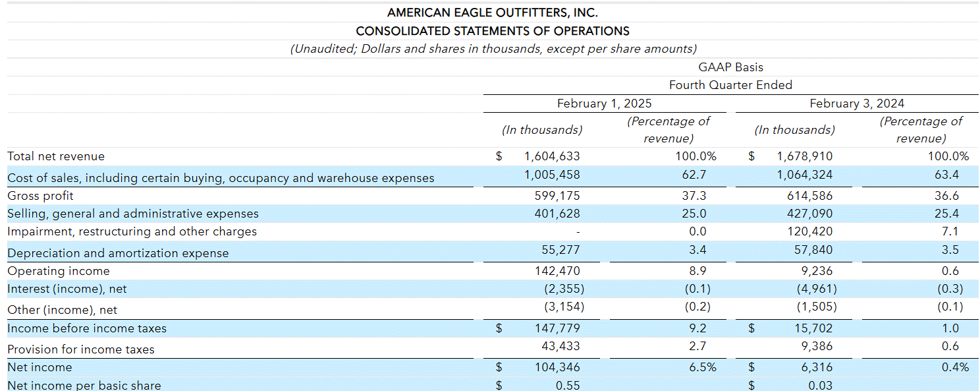Click operating income value 9,236
This screenshot has width=980, height=391.
click(x=816, y=271)
